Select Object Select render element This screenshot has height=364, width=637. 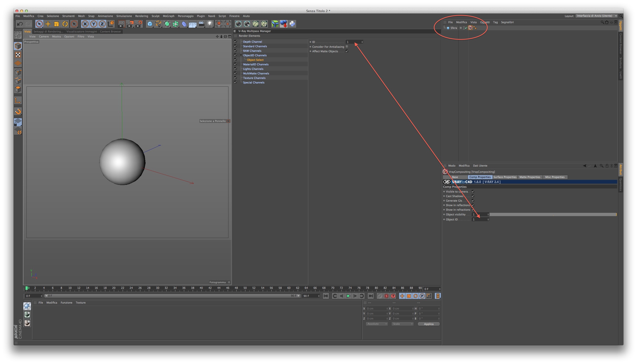click(255, 60)
